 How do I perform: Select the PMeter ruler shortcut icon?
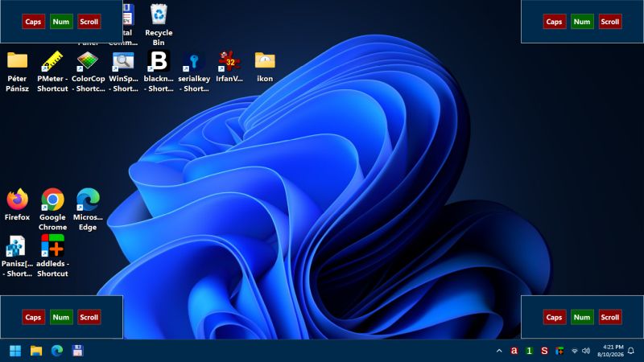tap(52, 71)
